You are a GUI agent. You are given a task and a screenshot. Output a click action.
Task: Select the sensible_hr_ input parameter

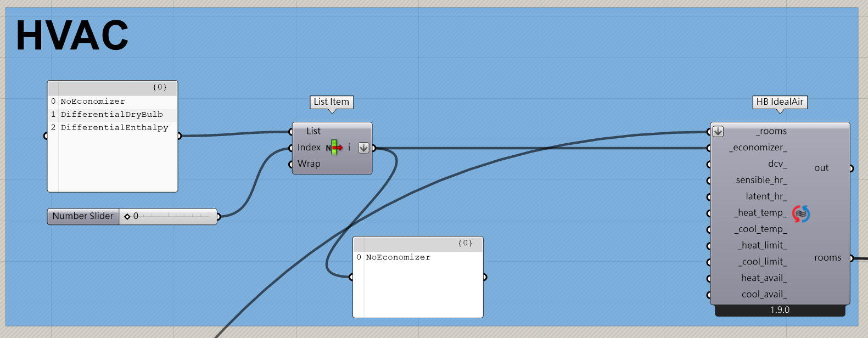tap(761, 180)
